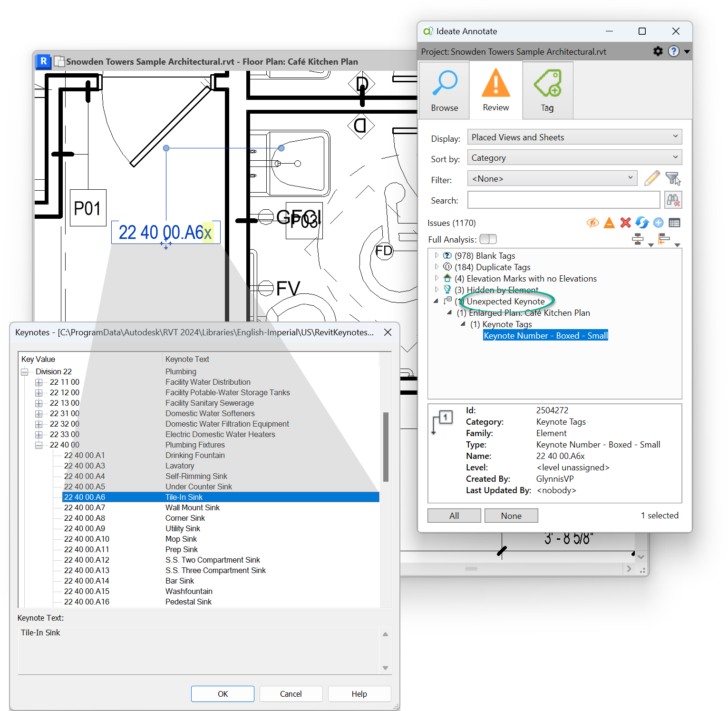Open Ideate Annotate settings gear
Image resolution: width=728 pixels, height=711 pixels.
[658, 51]
